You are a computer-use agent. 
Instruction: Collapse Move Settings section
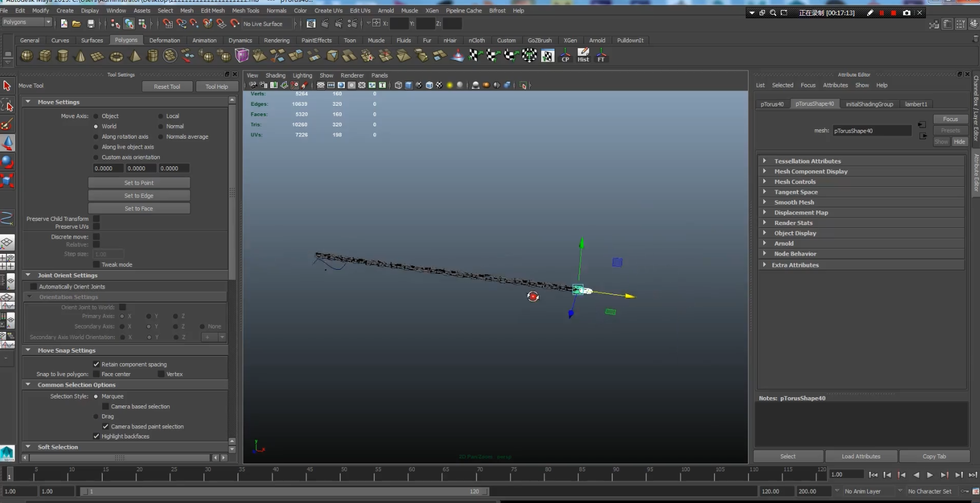(28, 102)
